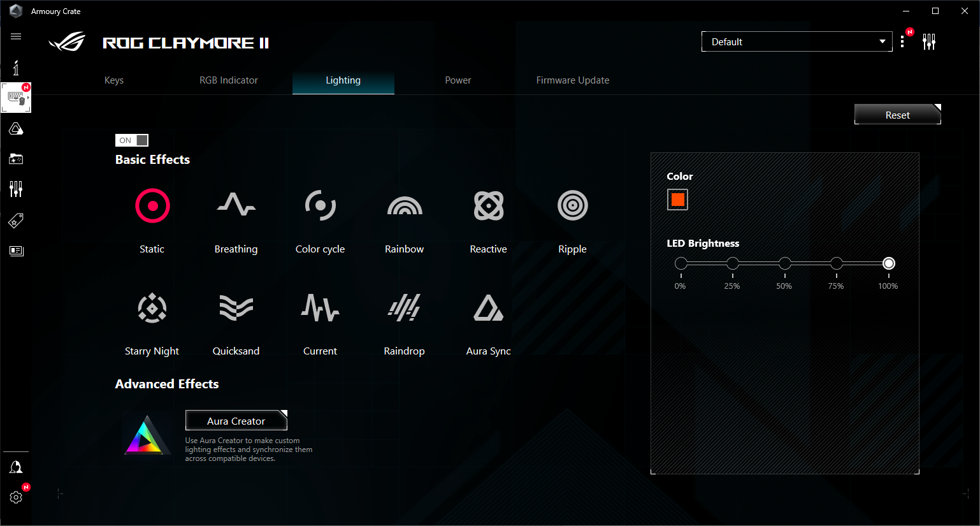Image resolution: width=980 pixels, height=526 pixels.
Task: Choose the Breathing lighting effect
Action: (x=236, y=206)
